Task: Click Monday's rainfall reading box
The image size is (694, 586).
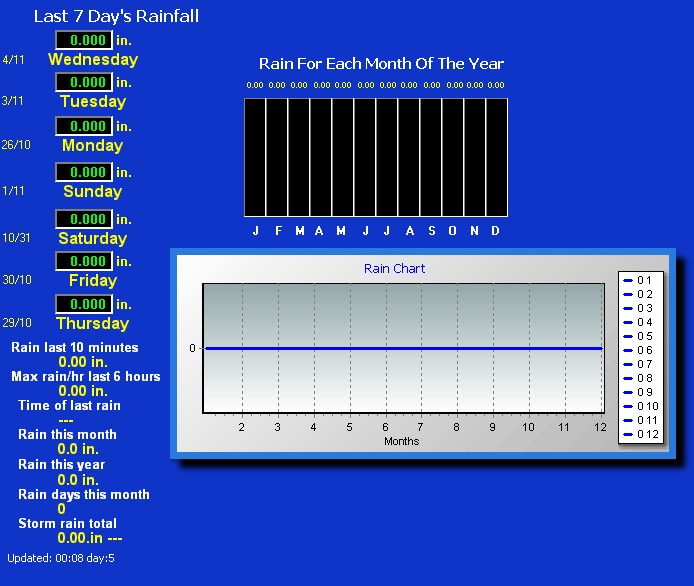Action: [83, 126]
